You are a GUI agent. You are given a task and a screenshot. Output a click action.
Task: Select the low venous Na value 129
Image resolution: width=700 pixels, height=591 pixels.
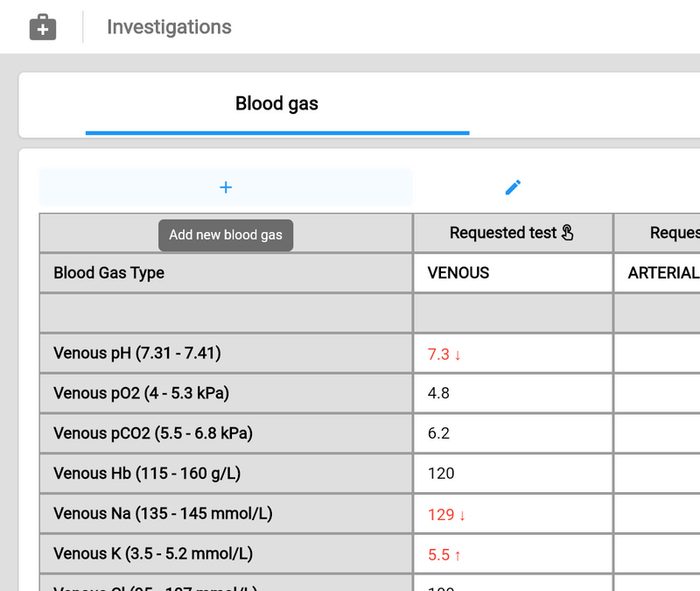point(441,514)
